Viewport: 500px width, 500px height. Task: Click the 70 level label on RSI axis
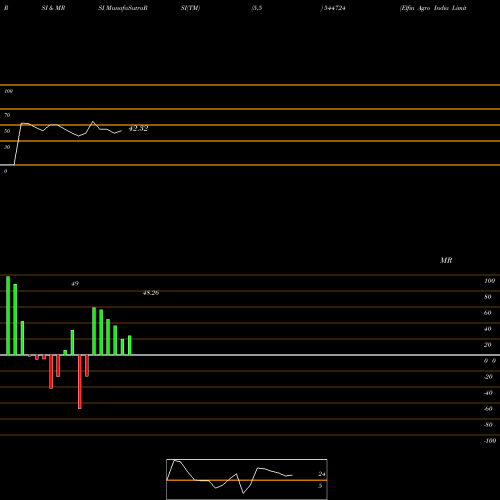(7, 115)
